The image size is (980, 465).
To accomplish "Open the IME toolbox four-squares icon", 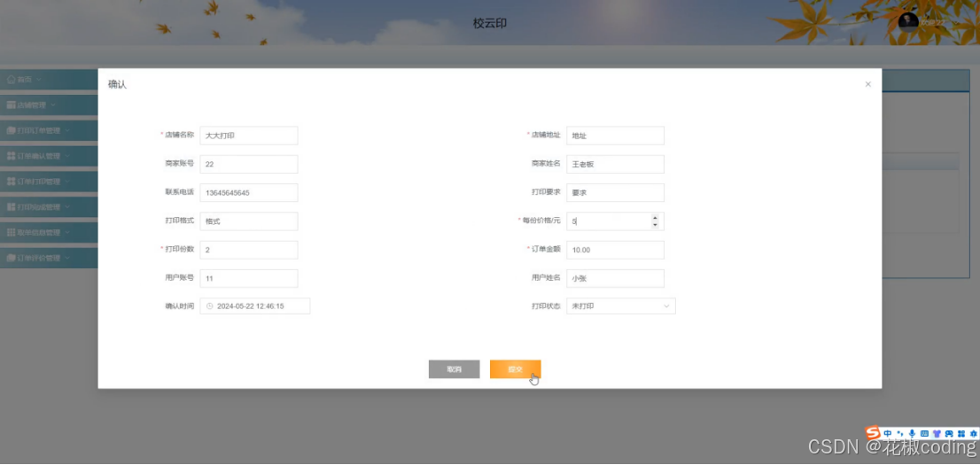I will 961,433.
